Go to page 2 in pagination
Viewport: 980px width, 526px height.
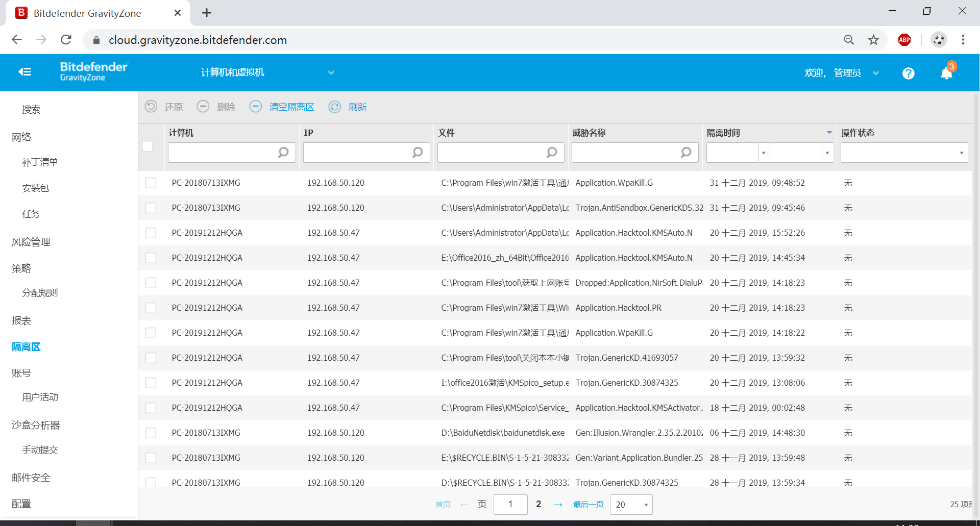click(538, 504)
